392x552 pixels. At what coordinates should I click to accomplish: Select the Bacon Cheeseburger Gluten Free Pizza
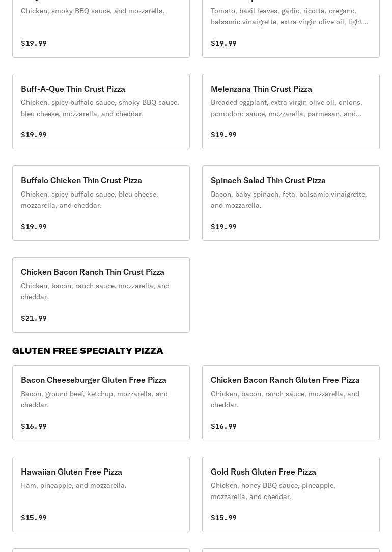(94, 380)
